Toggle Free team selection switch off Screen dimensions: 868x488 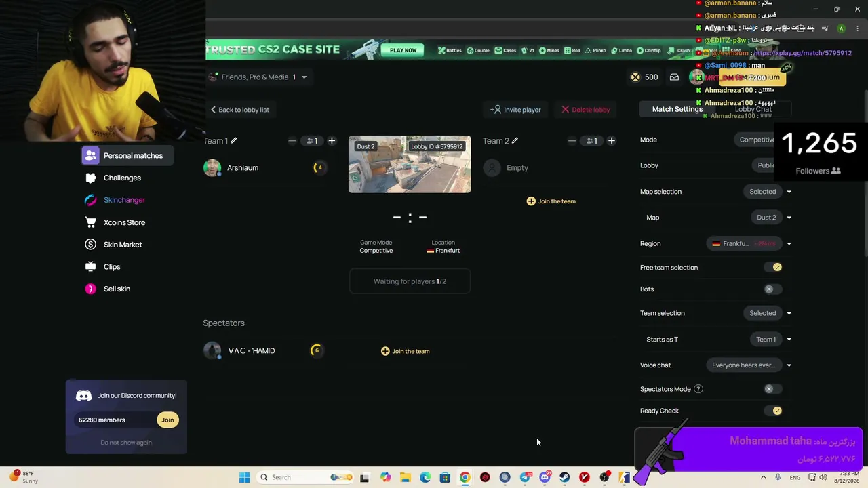pyautogui.click(x=773, y=268)
